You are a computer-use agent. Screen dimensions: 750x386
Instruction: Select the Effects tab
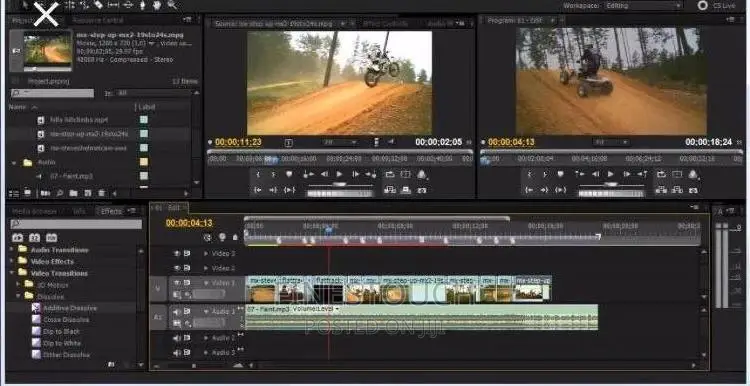point(112,211)
